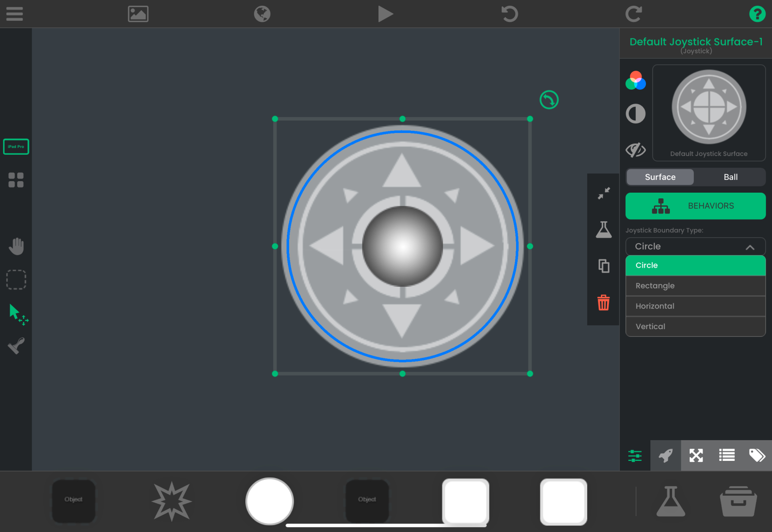The image size is (772, 532).
Task: Click the undo arrow icon
Action: tap(509, 14)
